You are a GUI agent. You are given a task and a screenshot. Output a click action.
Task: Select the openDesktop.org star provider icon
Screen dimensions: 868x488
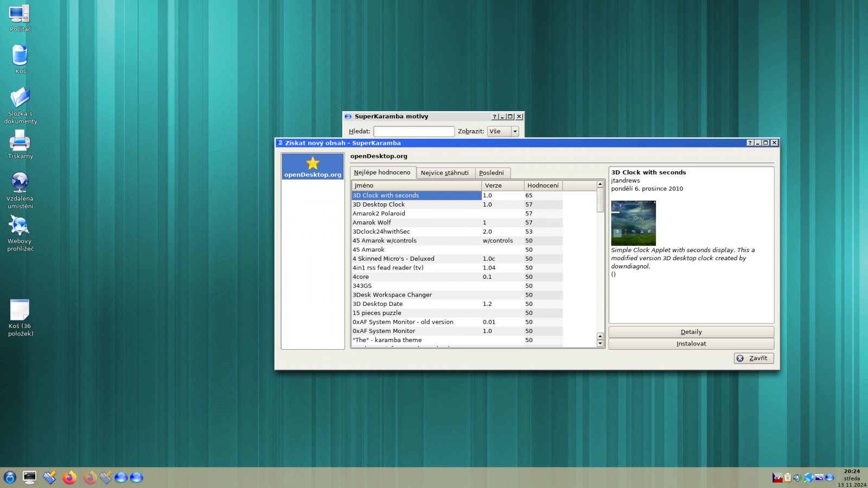tap(312, 166)
